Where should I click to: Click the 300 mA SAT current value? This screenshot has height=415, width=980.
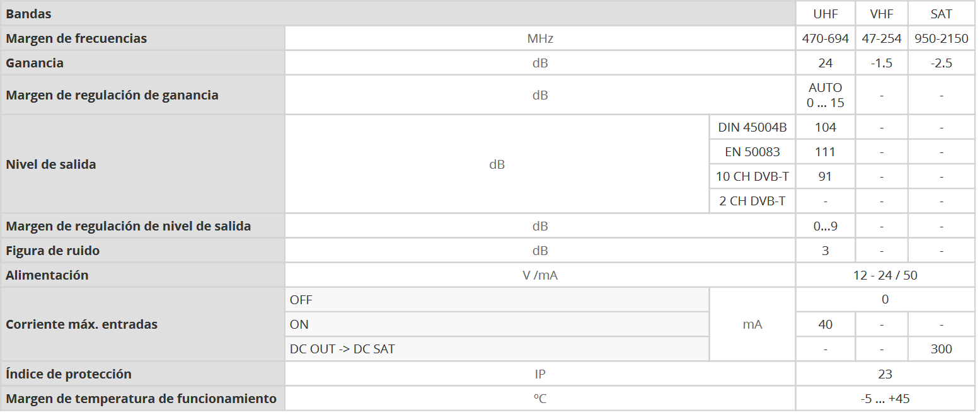[941, 349]
